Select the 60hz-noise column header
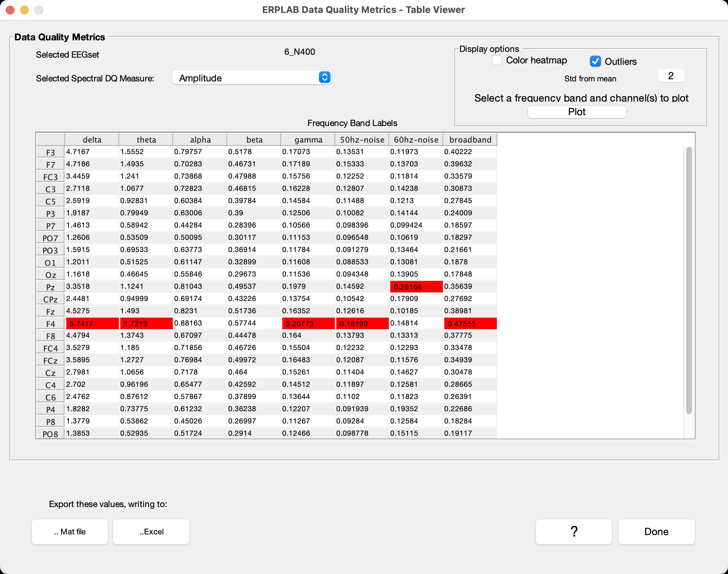 (416, 140)
